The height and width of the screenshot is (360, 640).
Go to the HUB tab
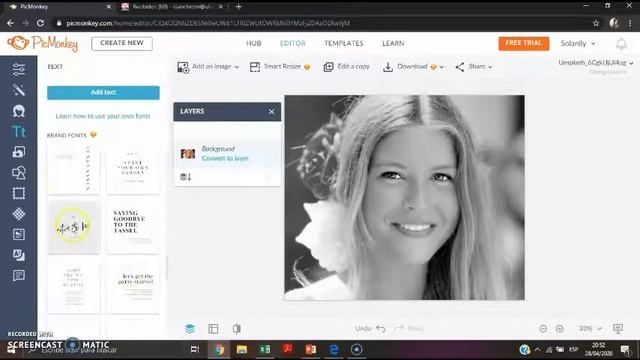pyautogui.click(x=253, y=43)
